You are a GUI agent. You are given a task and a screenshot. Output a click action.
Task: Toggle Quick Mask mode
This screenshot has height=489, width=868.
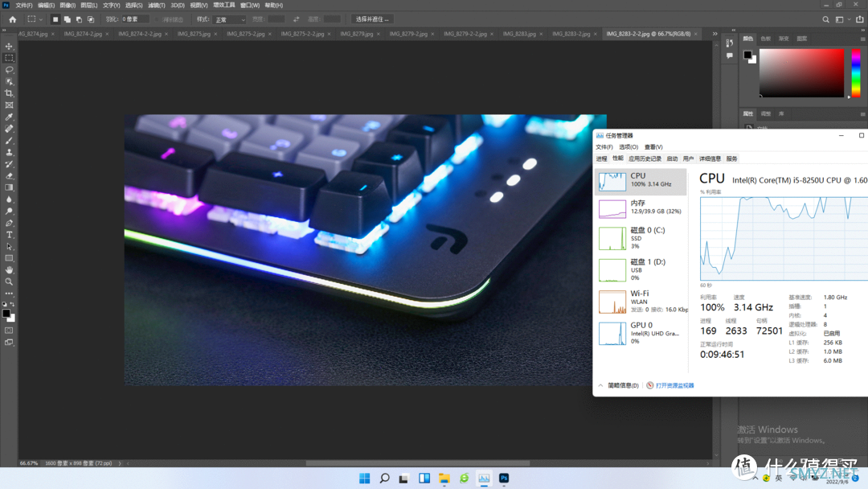9,331
